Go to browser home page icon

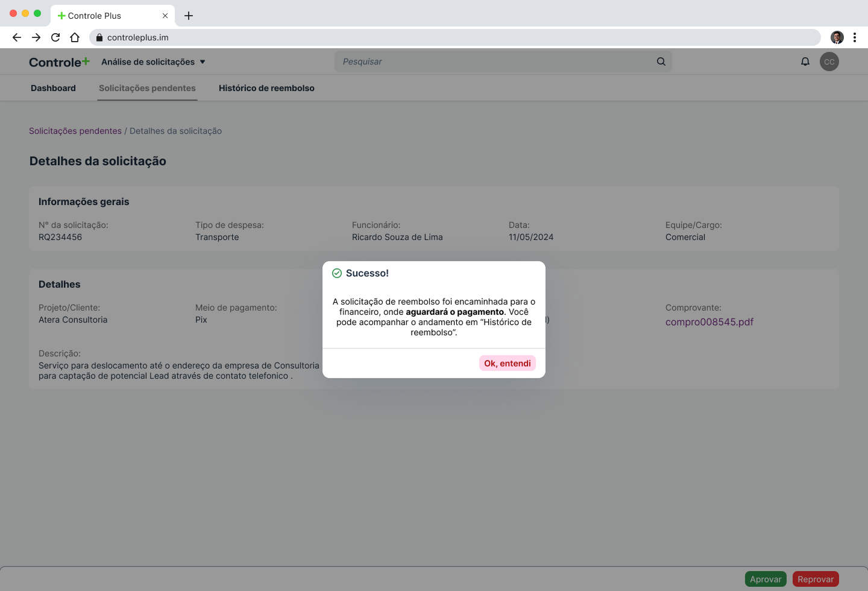(x=75, y=37)
